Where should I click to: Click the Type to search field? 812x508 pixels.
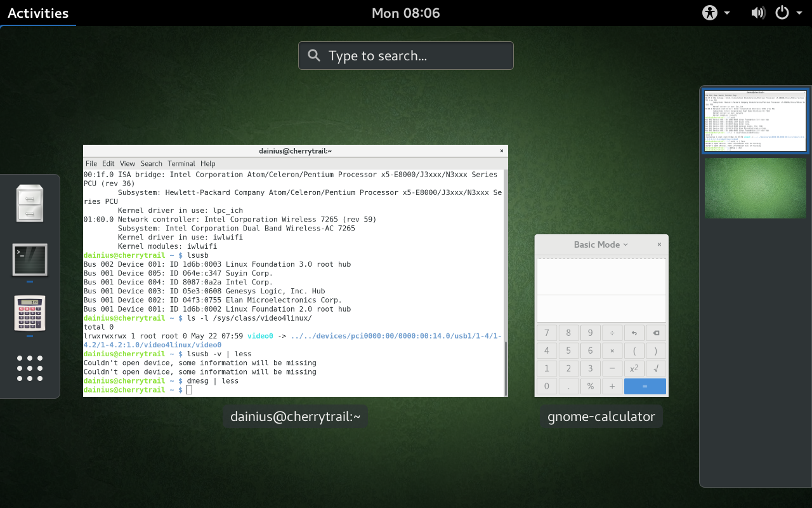click(x=406, y=56)
